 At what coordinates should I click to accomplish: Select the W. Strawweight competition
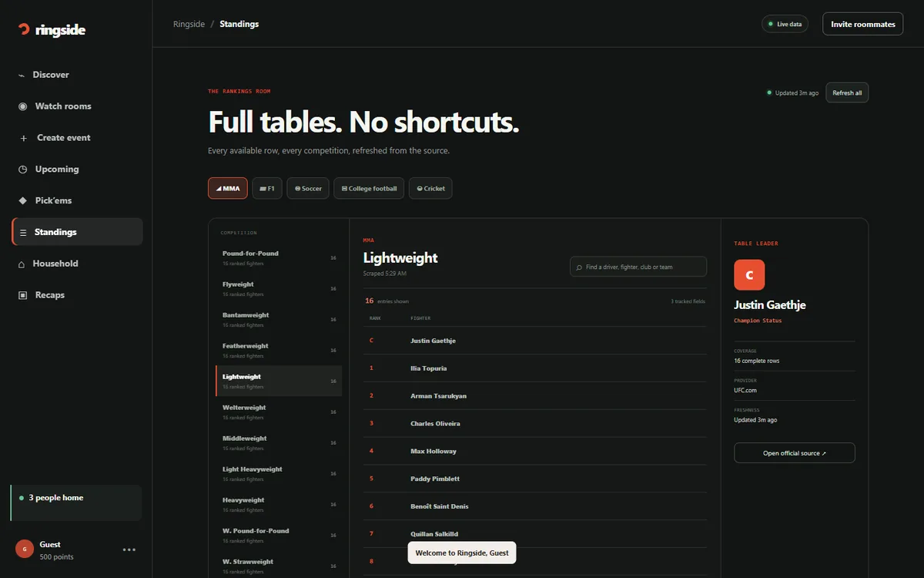(279, 564)
